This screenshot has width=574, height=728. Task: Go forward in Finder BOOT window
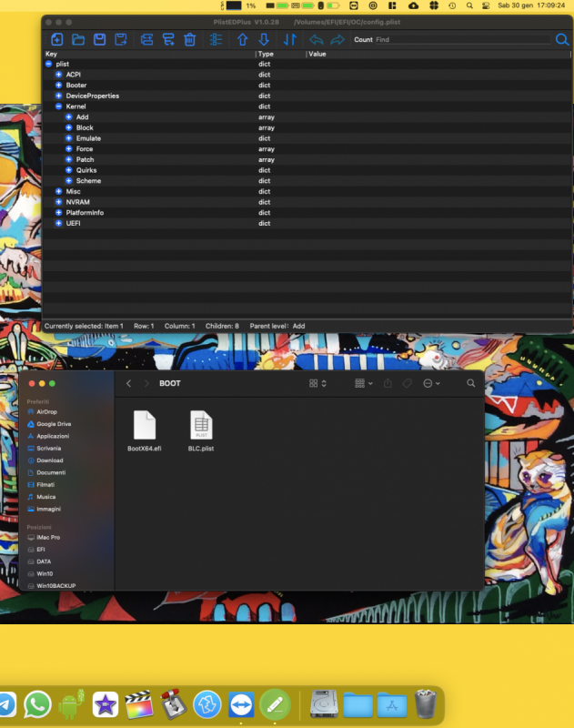coord(146,383)
